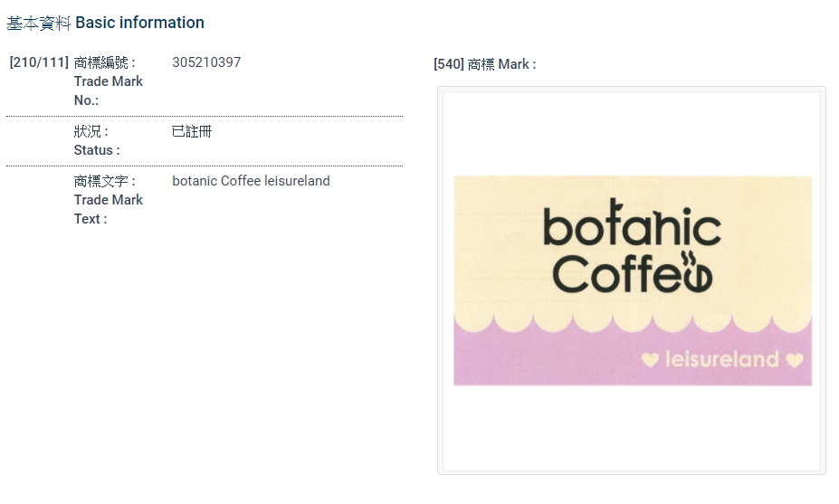Click the steaming coffee cup letter in logo
This screenshot has height=504, width=839.
(x=696, y=272)
